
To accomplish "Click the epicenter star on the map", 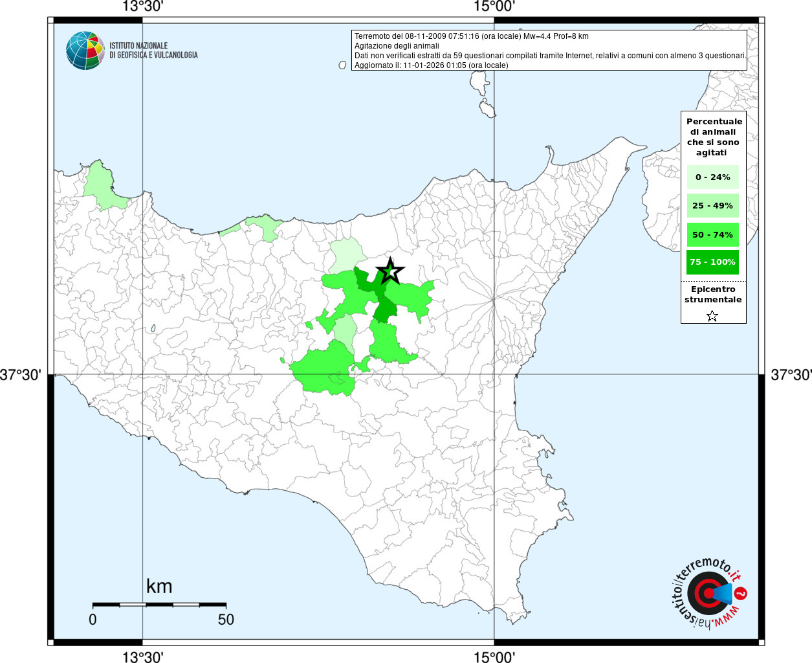I will (x=390, y=271).
